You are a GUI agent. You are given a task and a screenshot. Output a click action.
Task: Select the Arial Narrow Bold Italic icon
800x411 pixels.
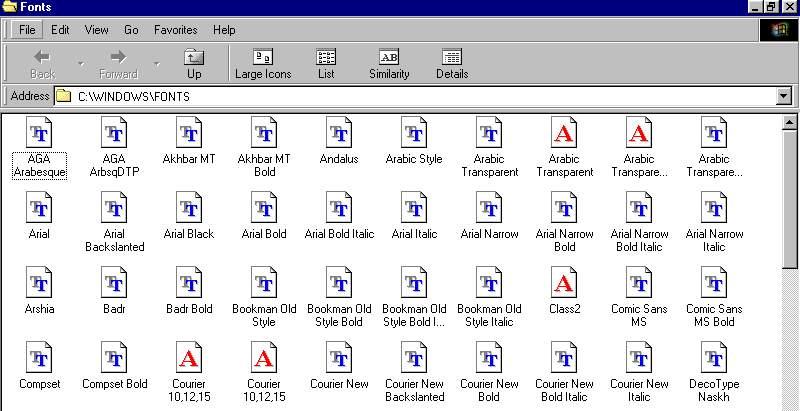(639, 208)
